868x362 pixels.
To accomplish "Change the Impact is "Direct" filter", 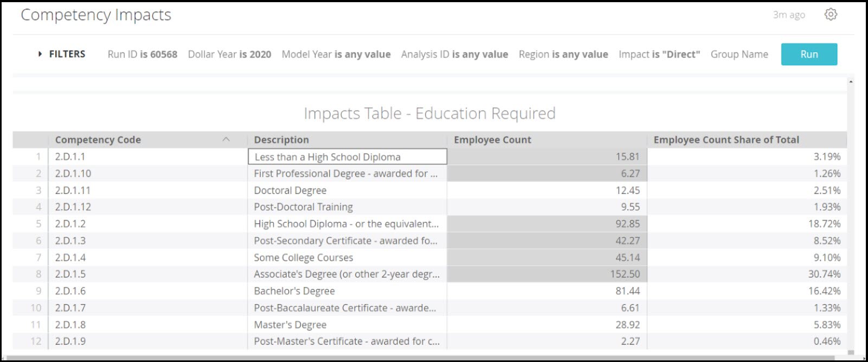I will coord(659,54).
